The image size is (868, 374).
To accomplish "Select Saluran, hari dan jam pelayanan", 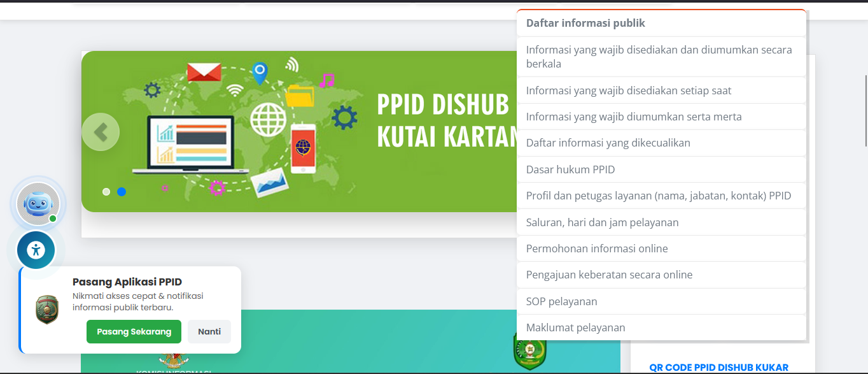I will pos(662,222).
